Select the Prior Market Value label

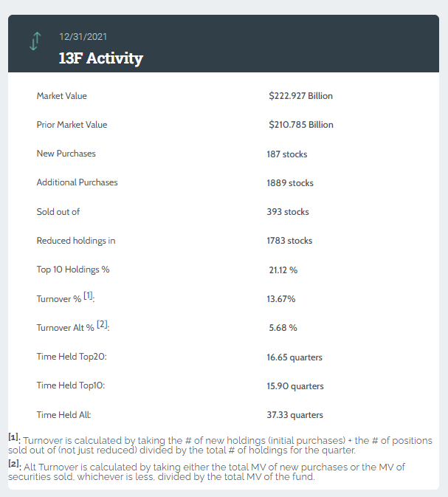tap(72, 125)
